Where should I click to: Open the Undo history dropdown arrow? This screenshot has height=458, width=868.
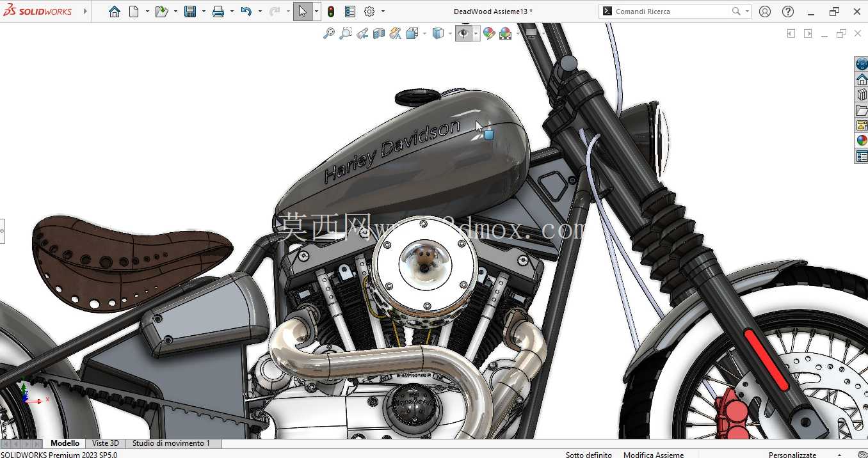[260, 12]
